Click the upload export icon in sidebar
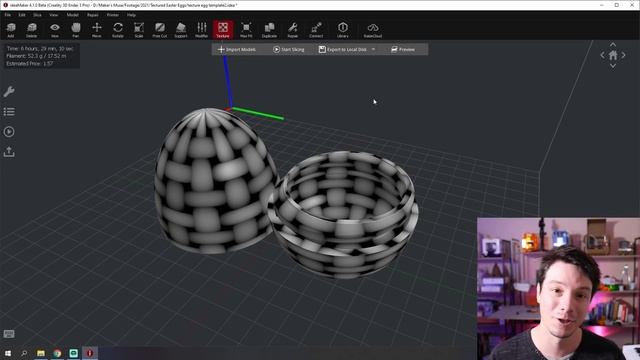The width and height of the screenshot is (640, 360). [x=9, y=152]
